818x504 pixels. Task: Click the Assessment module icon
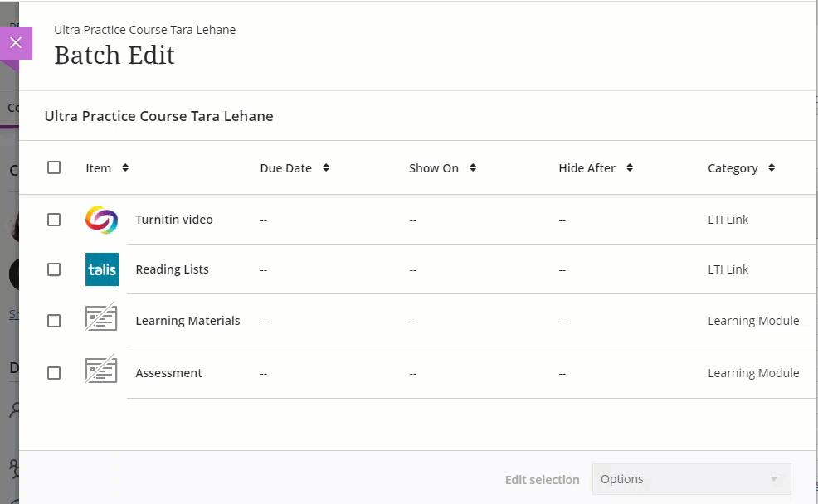(101, 373)
